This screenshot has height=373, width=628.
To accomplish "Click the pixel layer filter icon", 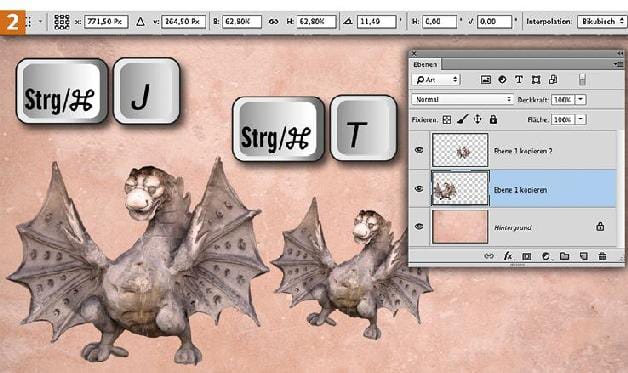I will [x=485, y=79].
